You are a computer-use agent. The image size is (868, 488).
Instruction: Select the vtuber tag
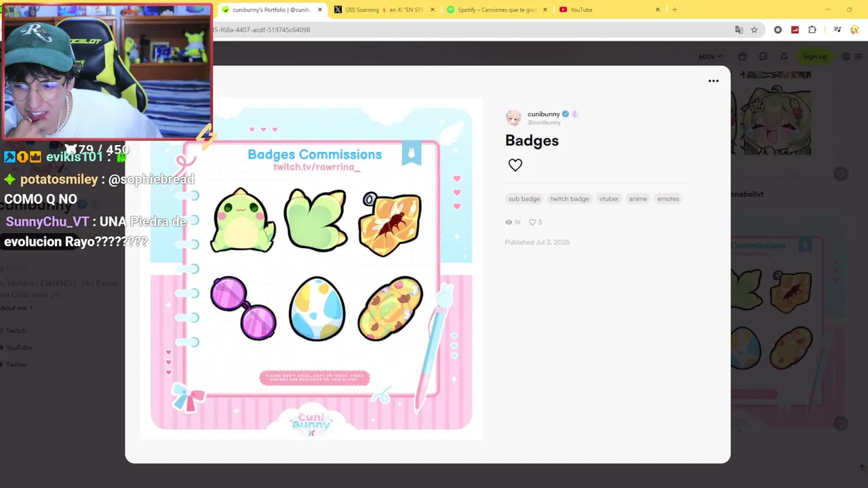click(609, 199)
